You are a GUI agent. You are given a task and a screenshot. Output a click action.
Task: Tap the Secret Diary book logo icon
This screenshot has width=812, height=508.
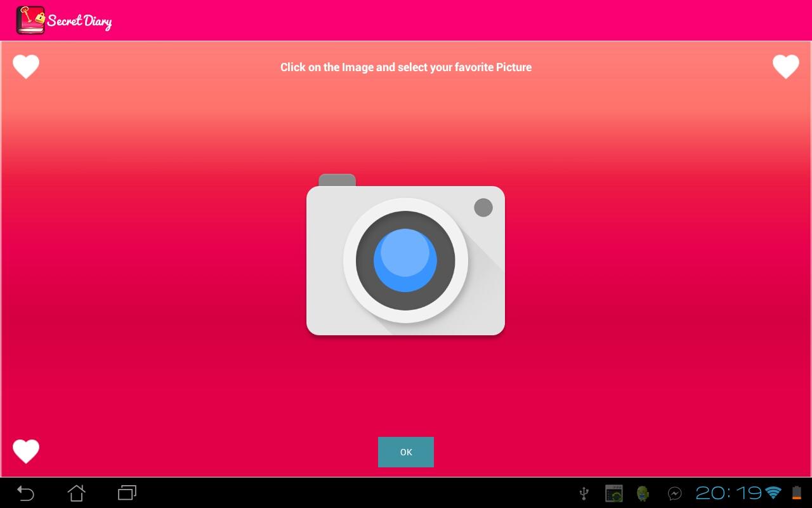pyautogui.click(x=30, y=20)
